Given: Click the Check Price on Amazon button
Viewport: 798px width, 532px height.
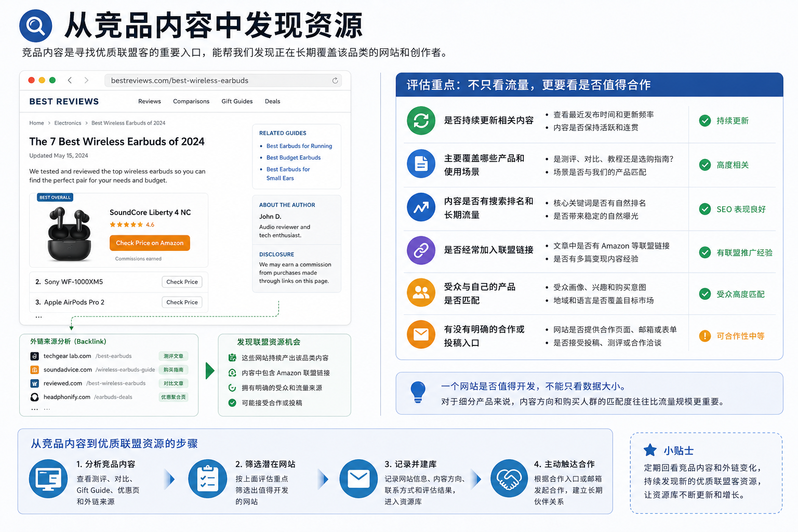Looking at the screenshot, I should (150, 243).
